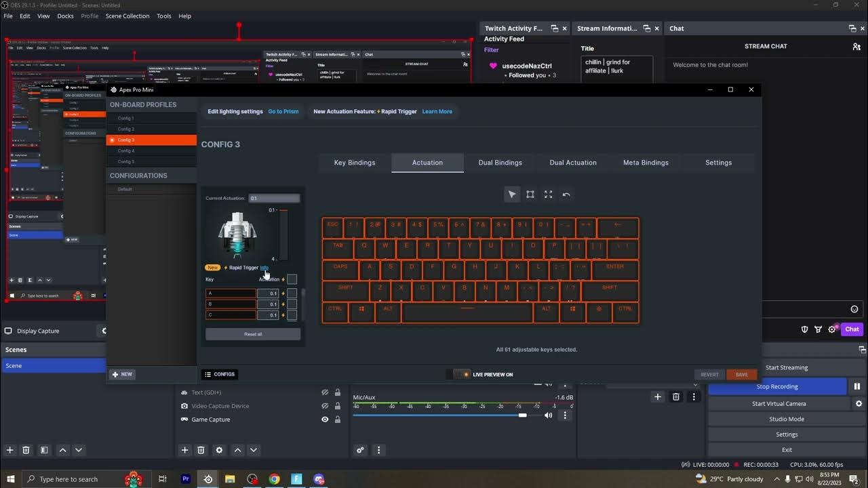Open Mic/Aux three-dot options

tap(565, 415)
